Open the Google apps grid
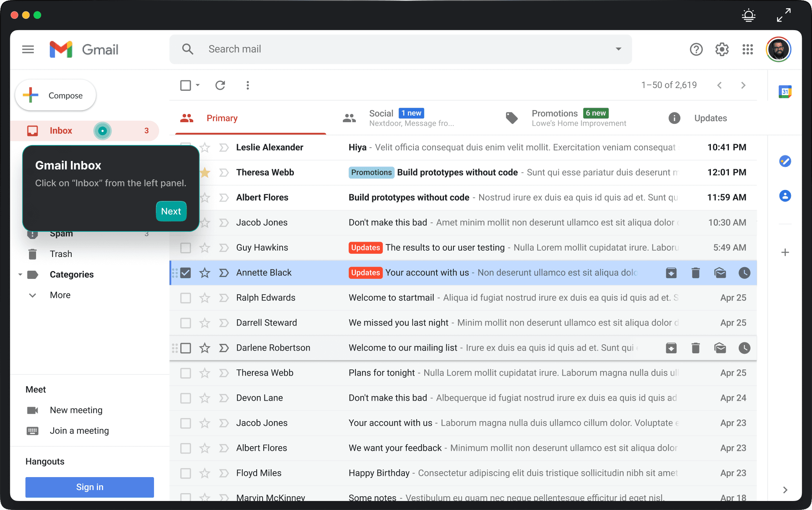 coord(748,49)
